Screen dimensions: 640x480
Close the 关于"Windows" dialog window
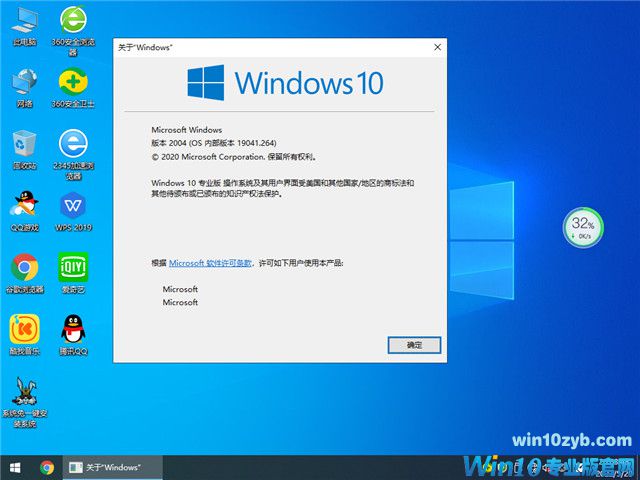coord(437,47)
